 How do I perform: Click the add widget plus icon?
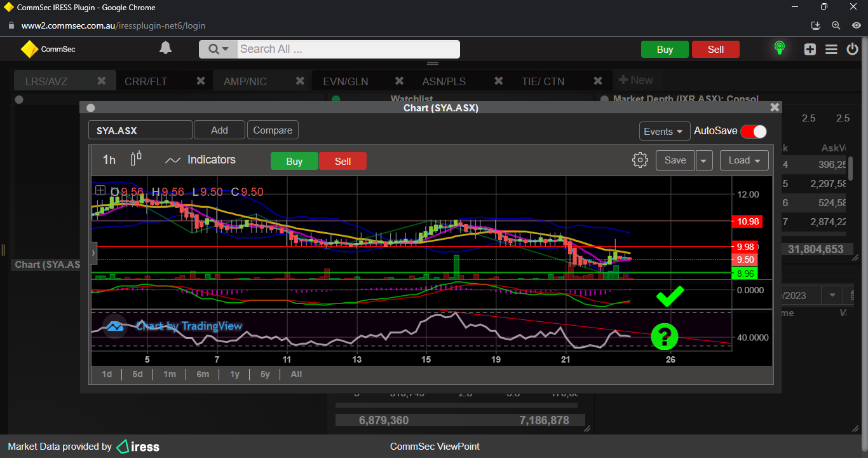[810, 50]
